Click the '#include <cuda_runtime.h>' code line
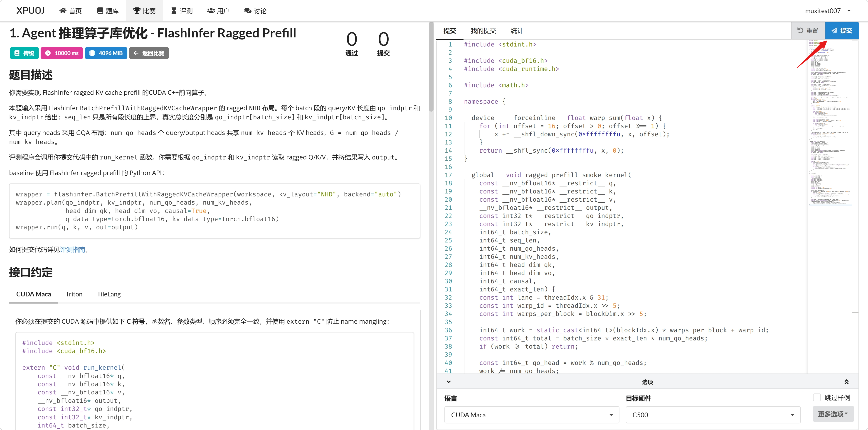Viewport: 868px width, 430px height. tap(511, 69)
